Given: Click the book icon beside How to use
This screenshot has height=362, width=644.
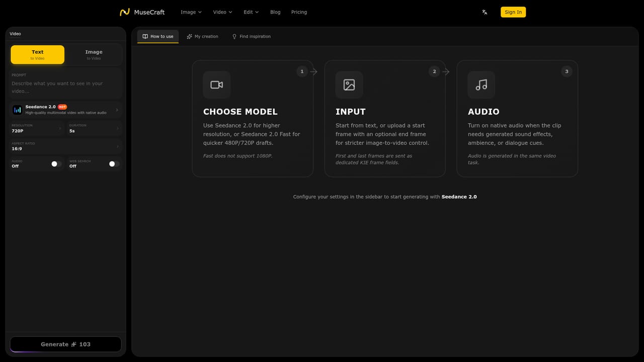Looking at the screenshot, I should (x=145, y=37).
